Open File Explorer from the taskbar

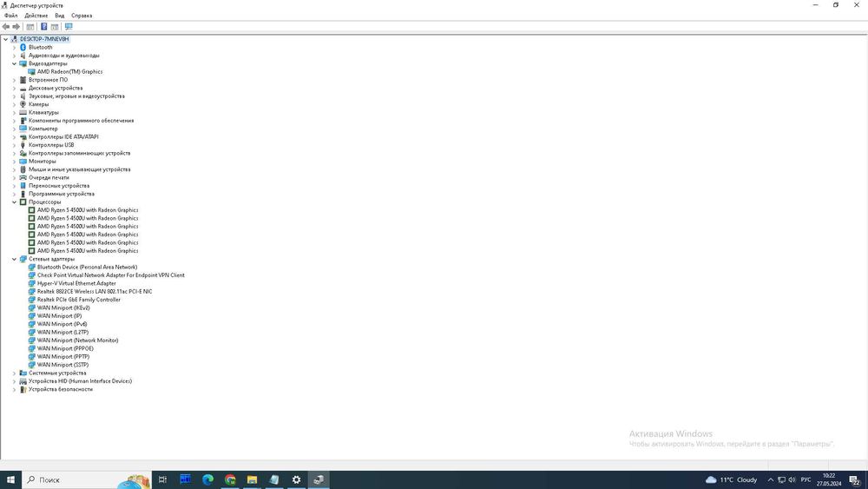pos(252,479)
